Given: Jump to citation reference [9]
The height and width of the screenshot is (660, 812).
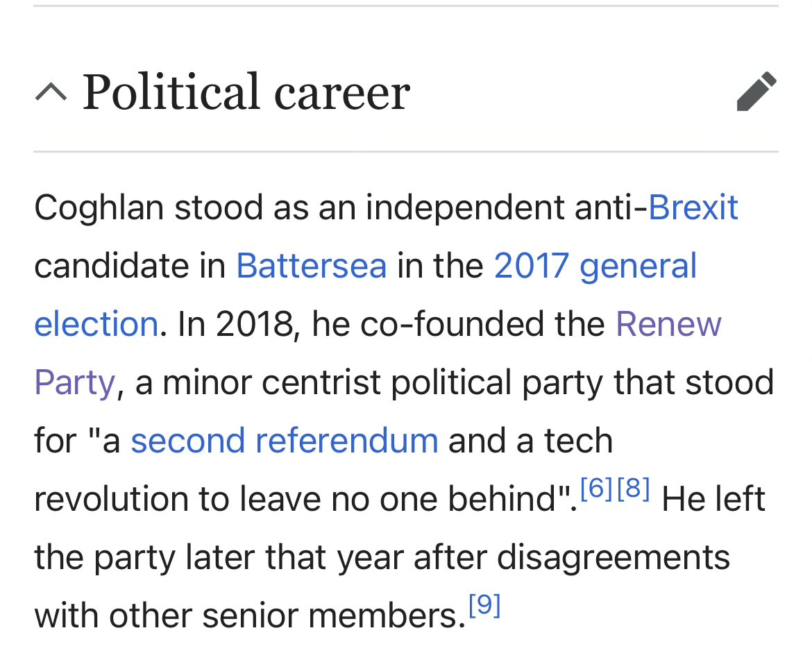Looking at the screenshot, I should pyautogui.click(x=484, y=605).
